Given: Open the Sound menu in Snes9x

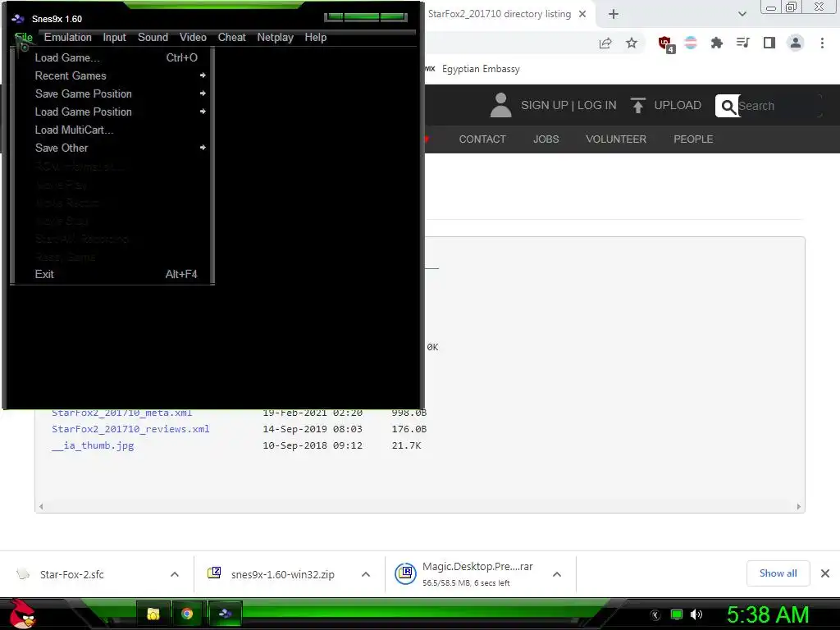Looking at the screenshot, I should point(153,38).
